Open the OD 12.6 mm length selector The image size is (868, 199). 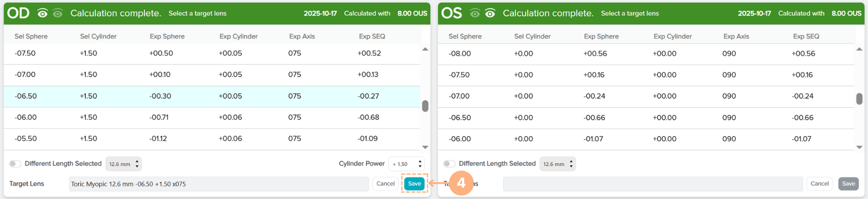(123, 164)
